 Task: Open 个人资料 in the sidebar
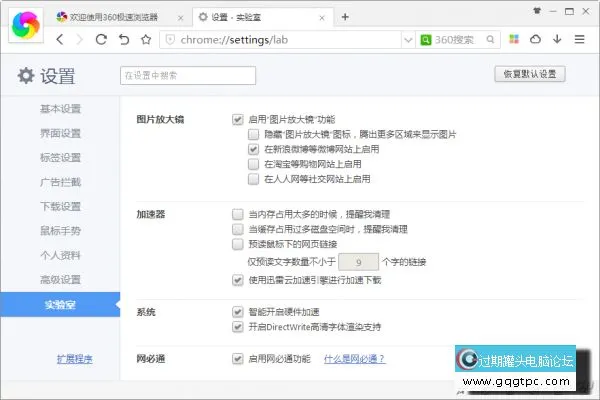tap(60, 255)
